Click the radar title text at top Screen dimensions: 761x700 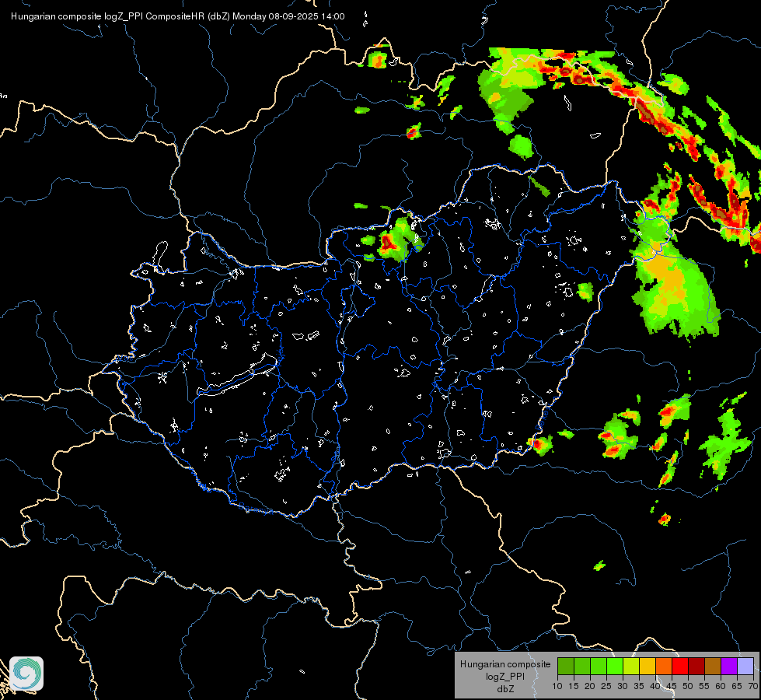point(178,16)
